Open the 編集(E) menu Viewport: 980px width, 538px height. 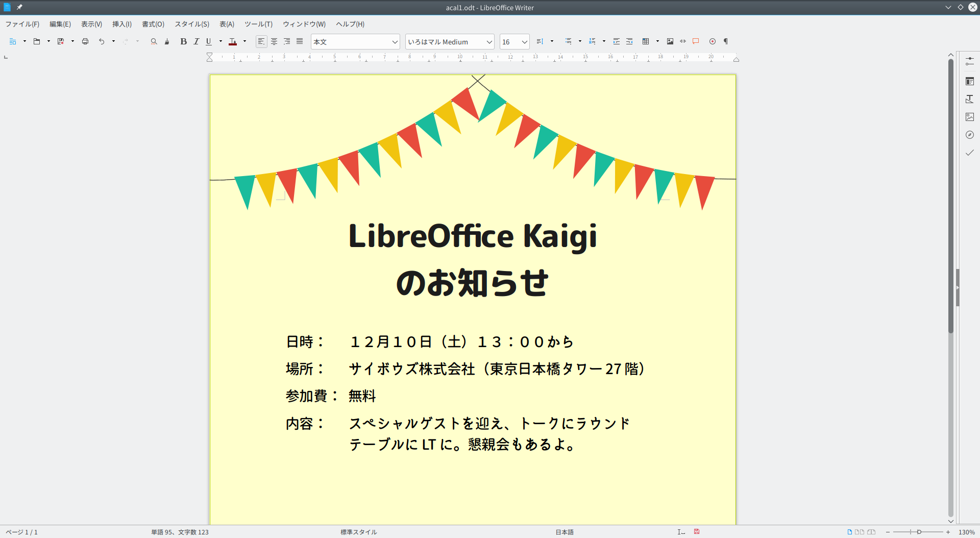60,24
